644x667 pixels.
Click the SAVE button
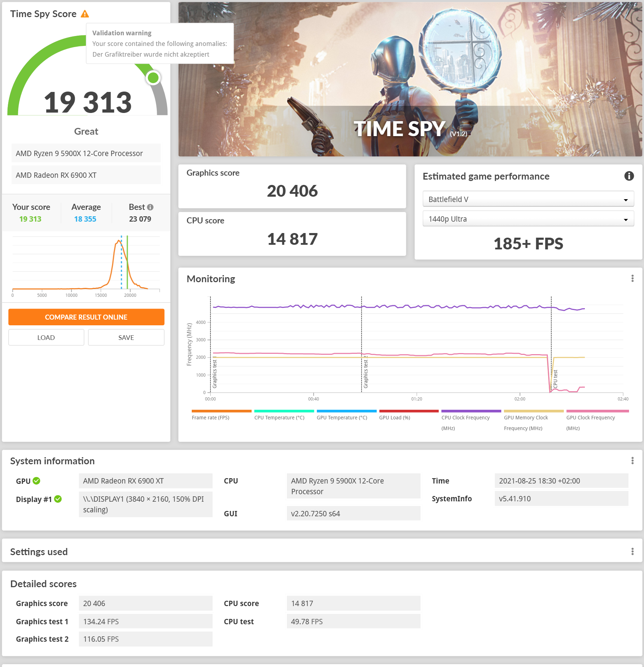(x=126, y=337)
